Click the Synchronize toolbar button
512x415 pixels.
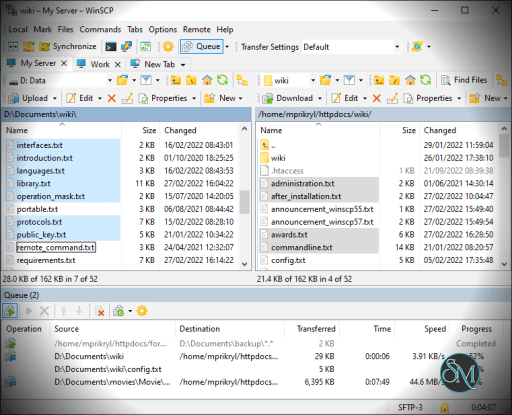point(68,46)
